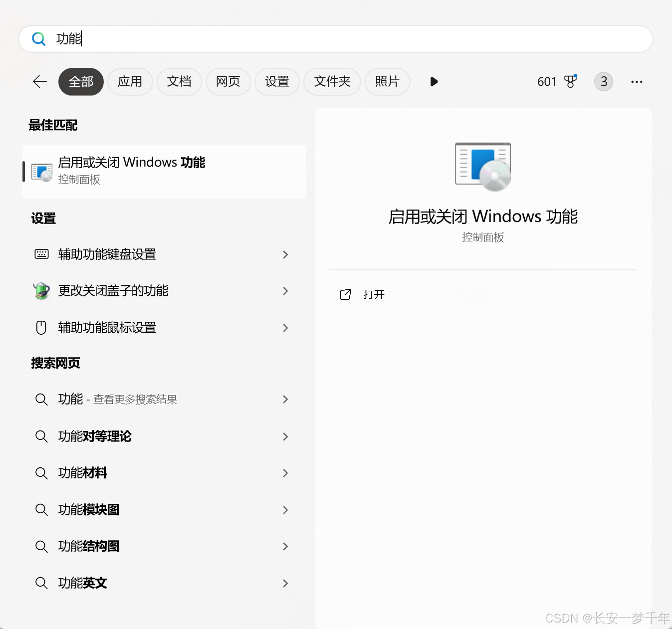Open 更改关闭盖子的功能 result
The image size is (672, 629).
(x=164, y=291)
